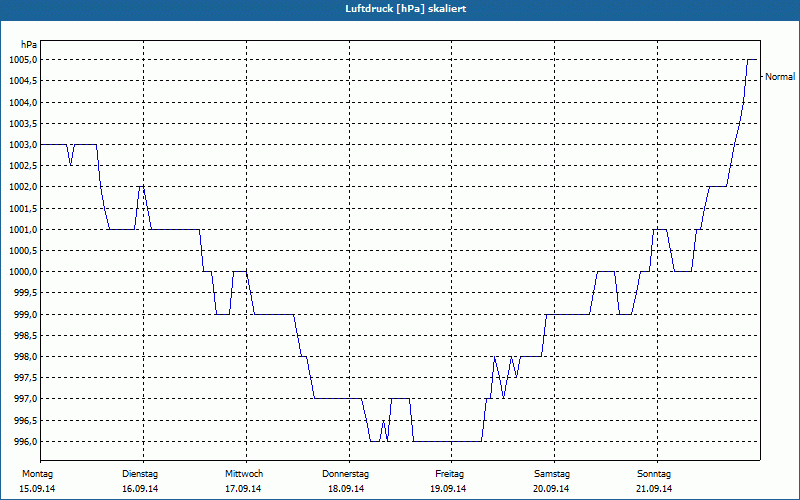Screen dimensions: 800x500
Task: Click the 'Normal' marker label
Action: coord(780,77)
